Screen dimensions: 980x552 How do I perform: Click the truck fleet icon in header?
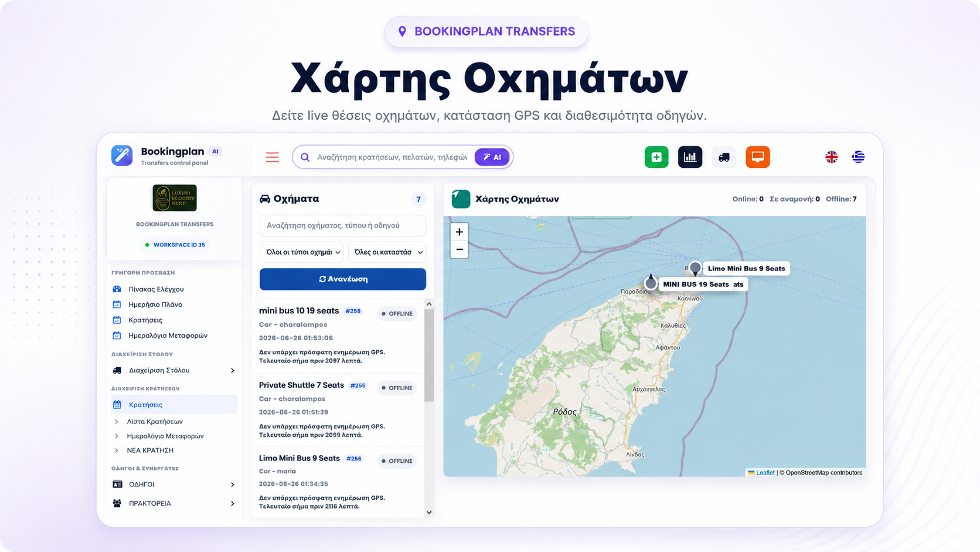coord(724,157)
